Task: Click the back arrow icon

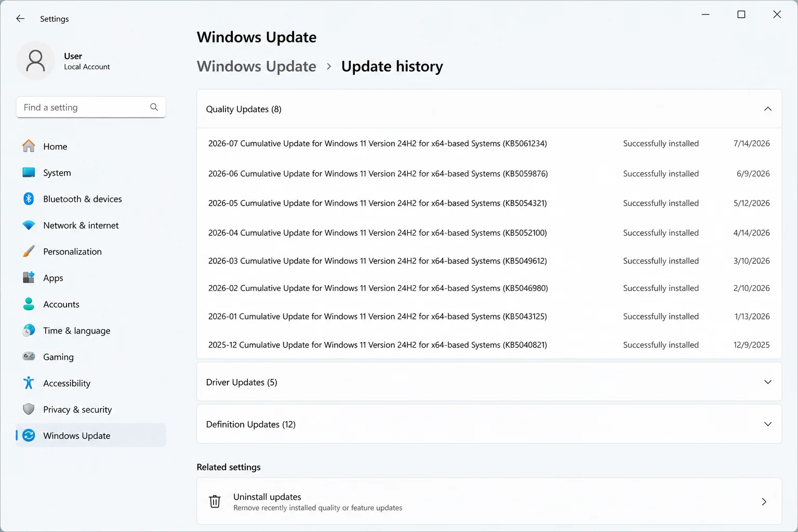Action: coord(20,19)
